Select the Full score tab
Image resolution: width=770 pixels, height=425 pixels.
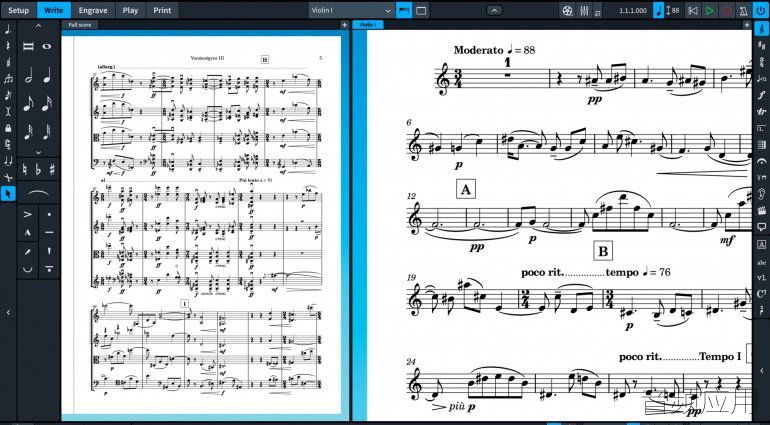80,25
